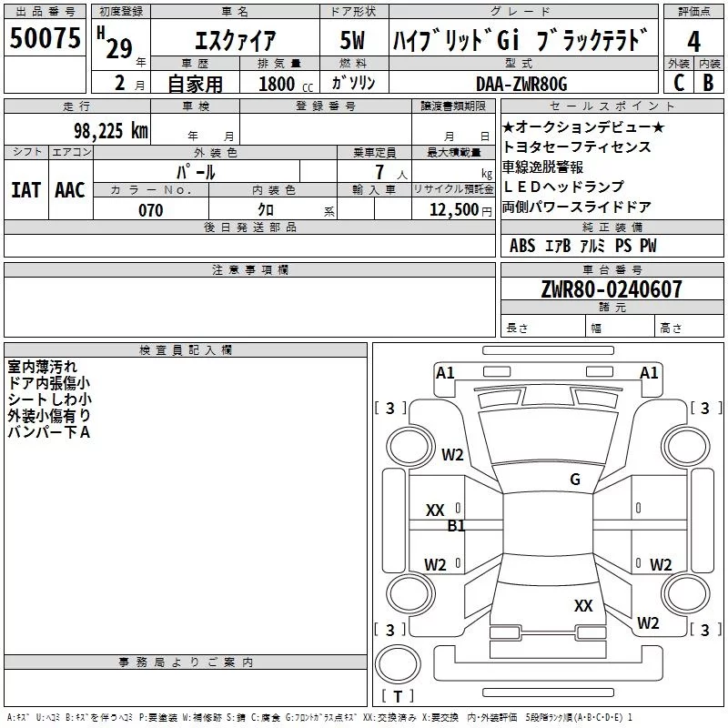Click displacement value 1800 cc
The height and width of the screenshot is (728, 728).
[286, 84]
